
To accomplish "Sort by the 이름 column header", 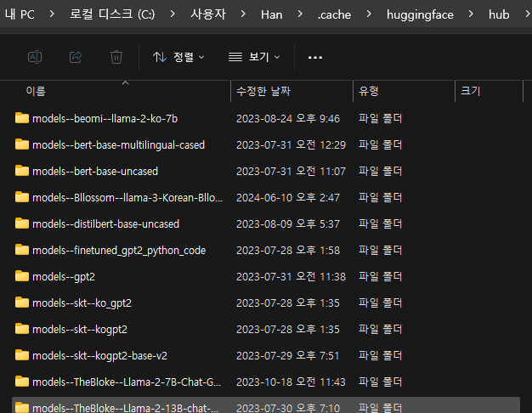I will pos(36,91).
